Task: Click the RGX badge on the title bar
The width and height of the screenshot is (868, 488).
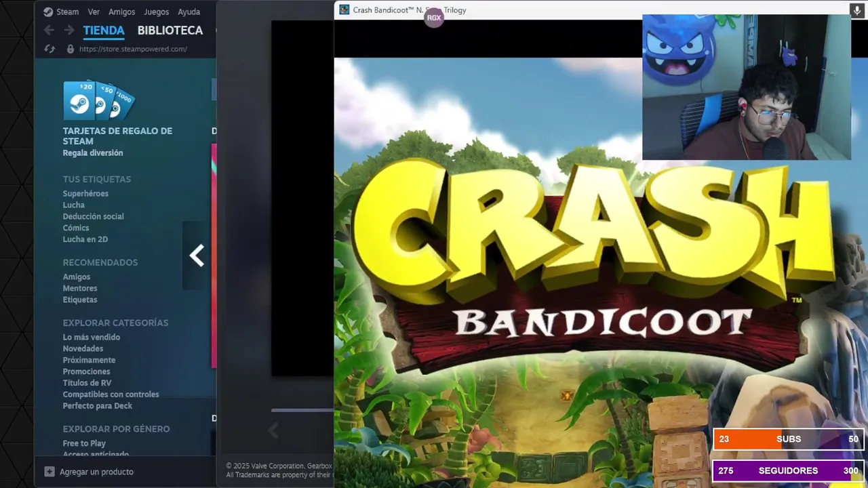Action: (434, 18)
